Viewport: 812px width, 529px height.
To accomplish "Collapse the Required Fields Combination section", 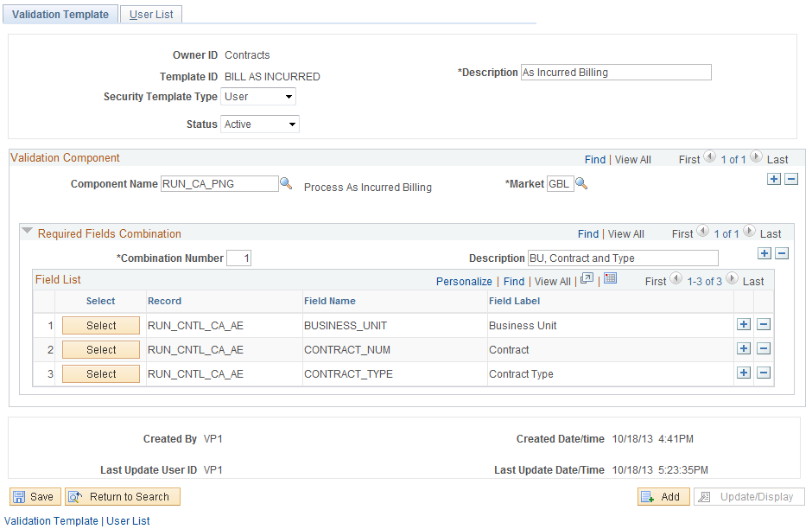I will (28, 232).
